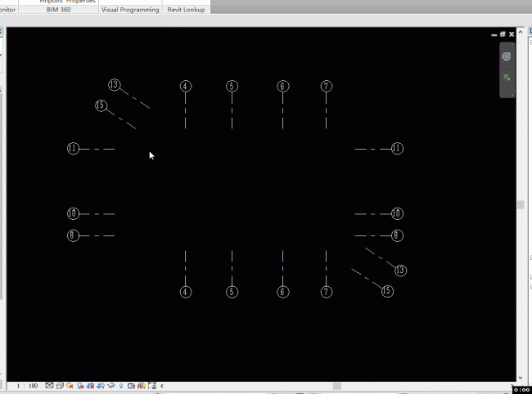The width and height of the screenshot is (532, 394).
Task: Select the Zoom Region tool in navigation bar
Action: [507, 78]
